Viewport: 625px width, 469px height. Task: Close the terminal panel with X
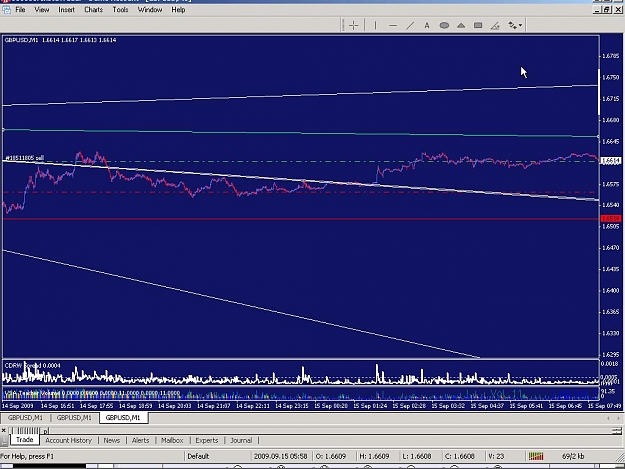click(4, 430)
